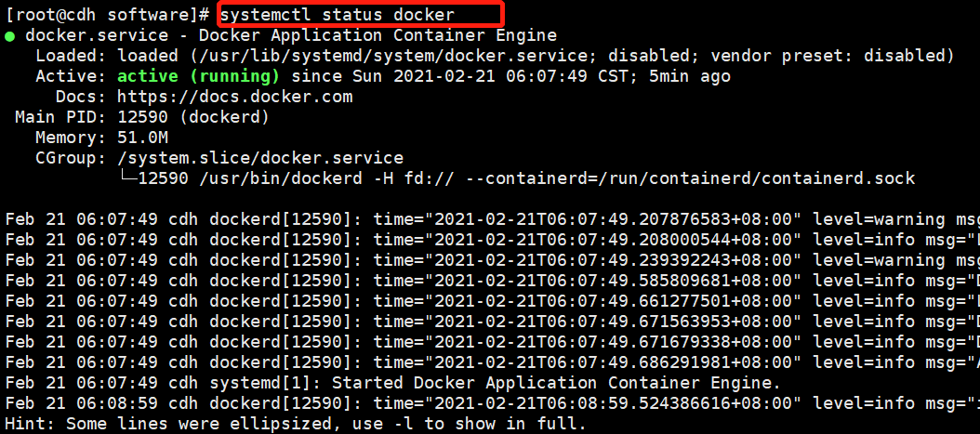Screen dimensions: 980x434
Task: Click the Memory 51.0M value
Action: 144,138
